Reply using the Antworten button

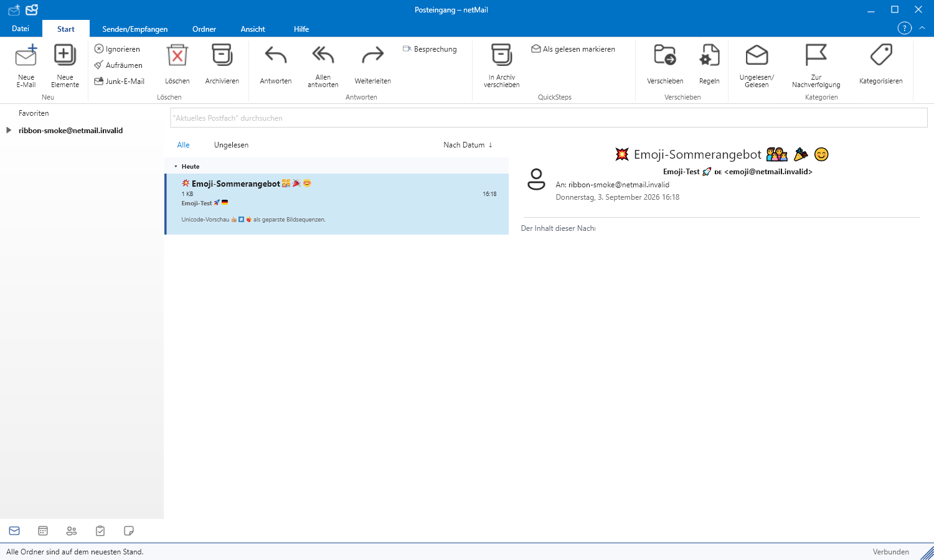coord(276,65)
